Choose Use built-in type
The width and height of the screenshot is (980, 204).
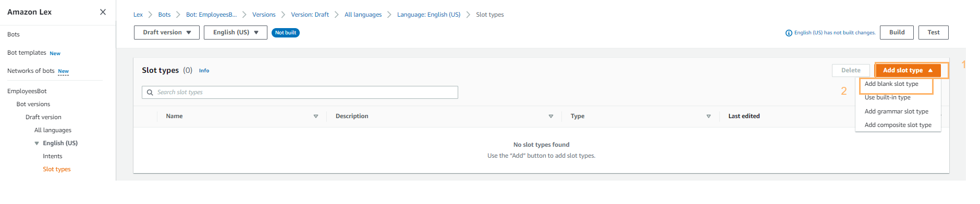point(888,97)
